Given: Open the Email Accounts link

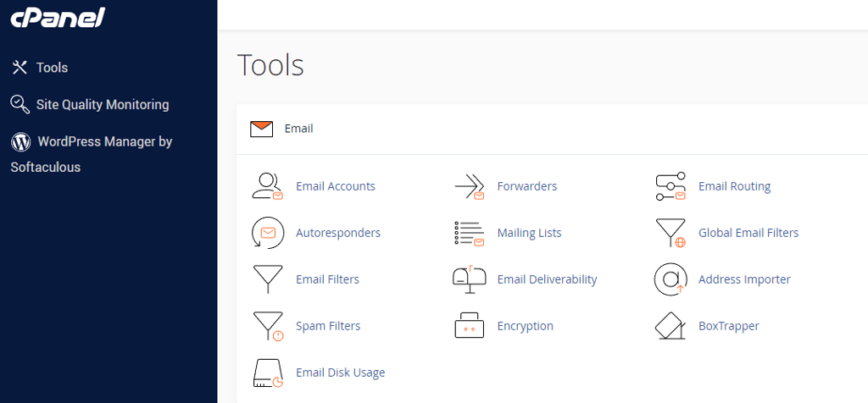Looking at the screenshot, I should click(x=336, y=186).
